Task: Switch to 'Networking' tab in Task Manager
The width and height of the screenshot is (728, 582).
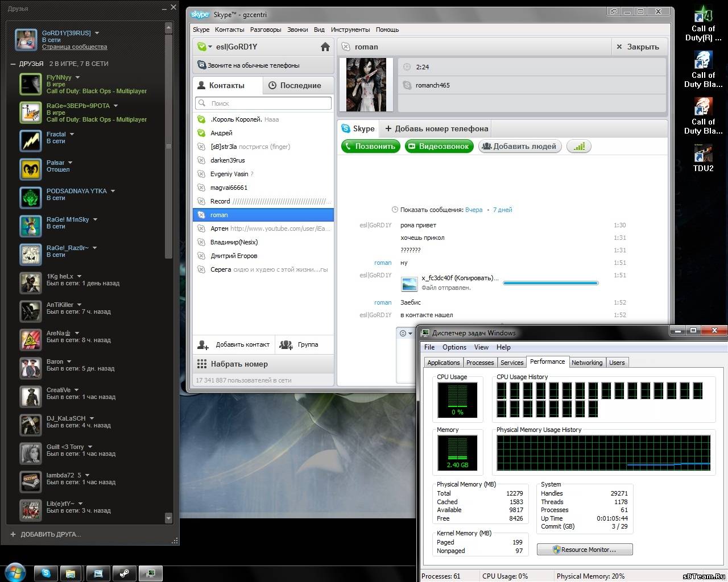Action: click(x=587, y=363)
